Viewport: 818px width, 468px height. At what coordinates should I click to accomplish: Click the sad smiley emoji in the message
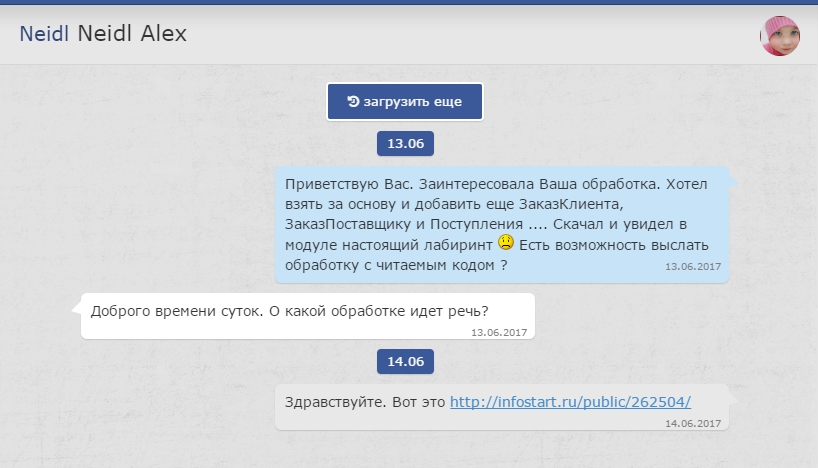point(506,243)
